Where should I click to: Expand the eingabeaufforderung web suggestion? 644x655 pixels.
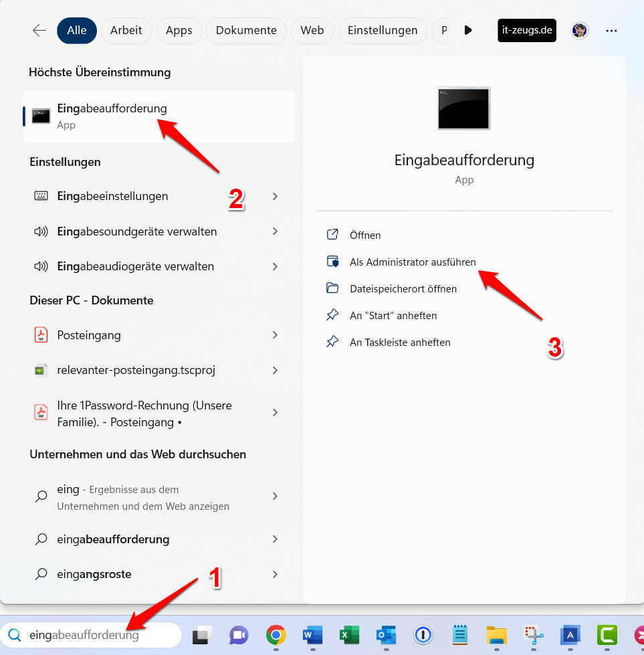(x=275, y=539)
